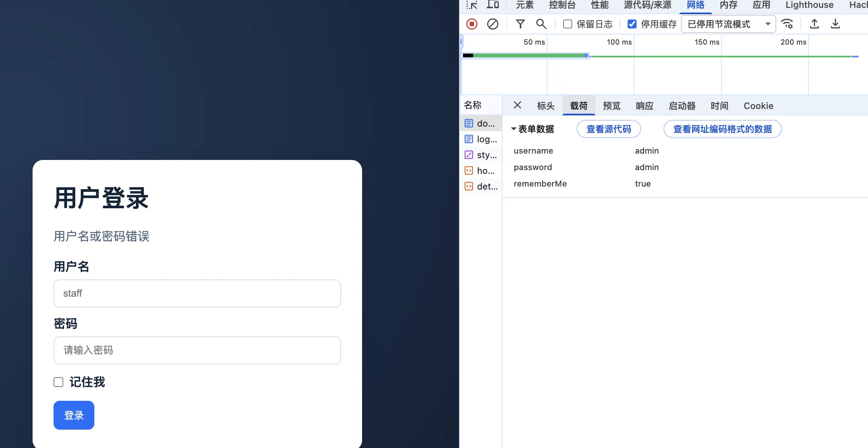868x448 pixels.
Task: Collapse the 表单数据 section
Action: click(514, 129)
